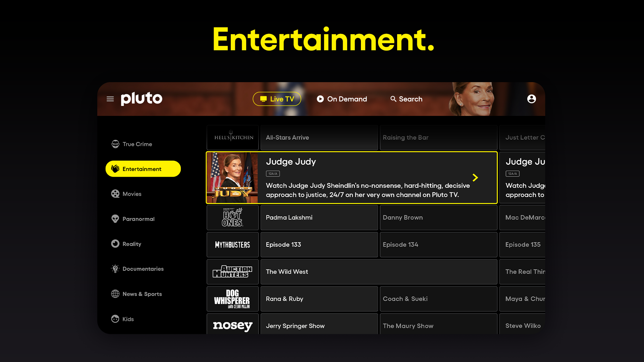
Task: Activate the Entertainment category highlight
Action: coord(143,169)
